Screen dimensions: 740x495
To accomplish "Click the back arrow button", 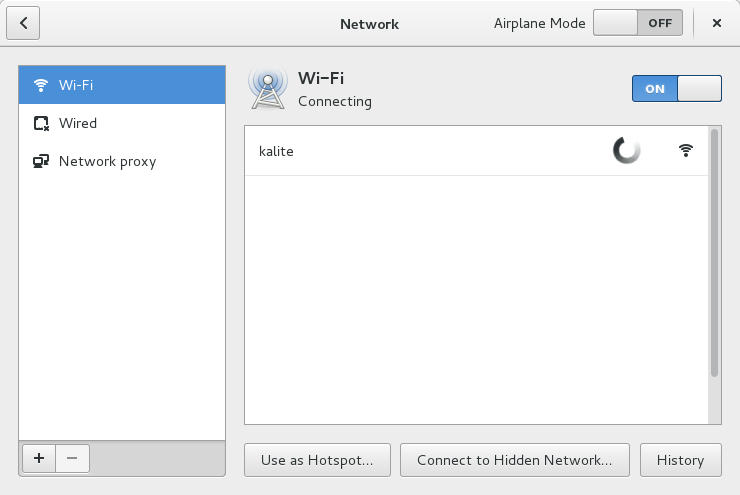I will pyautogui.click(x=23, y=23).
